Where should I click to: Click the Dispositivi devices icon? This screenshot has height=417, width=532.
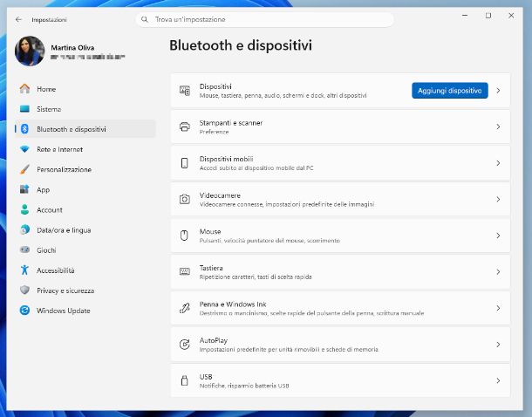(185, 91)
